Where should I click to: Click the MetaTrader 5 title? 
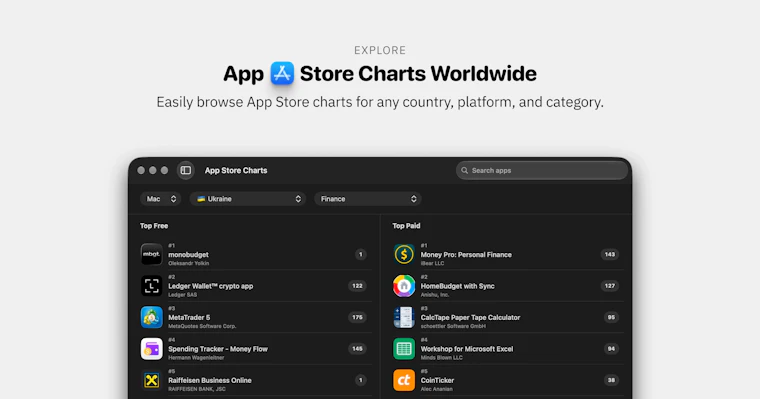pos(189,318)
